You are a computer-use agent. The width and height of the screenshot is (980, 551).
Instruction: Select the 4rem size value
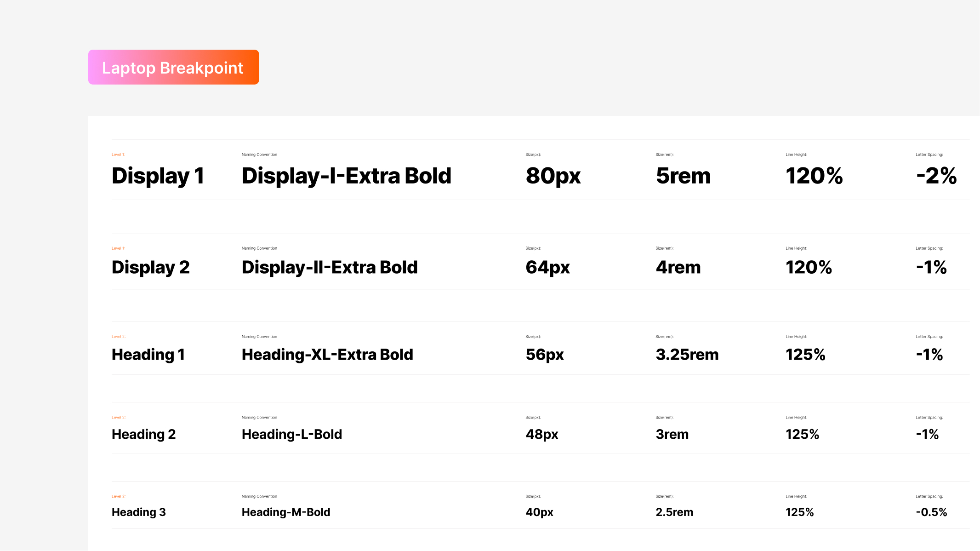[x=678, y=267]
